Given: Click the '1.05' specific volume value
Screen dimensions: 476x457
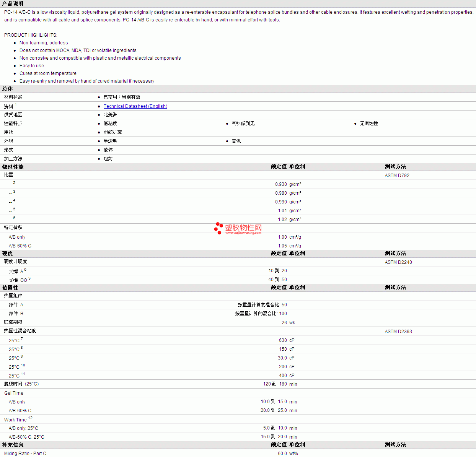Looking at the screenshot, I should click(x=282, y=246).
